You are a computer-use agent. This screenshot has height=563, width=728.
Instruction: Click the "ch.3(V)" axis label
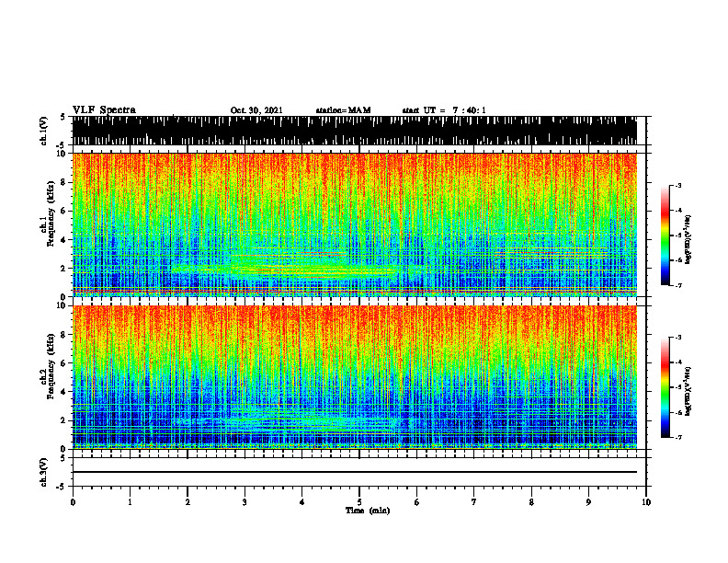tap(44, 472)
